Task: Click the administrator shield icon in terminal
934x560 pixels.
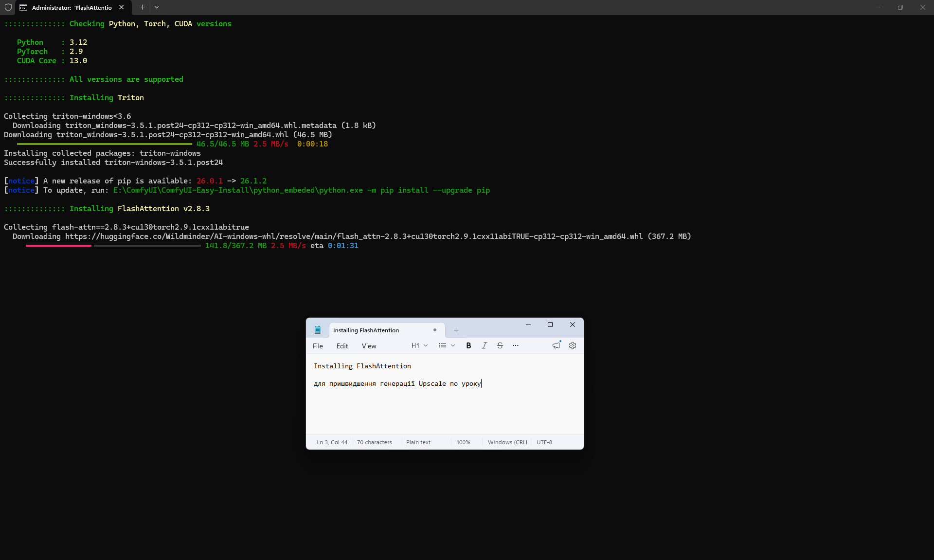Action: tap(8, 7)
